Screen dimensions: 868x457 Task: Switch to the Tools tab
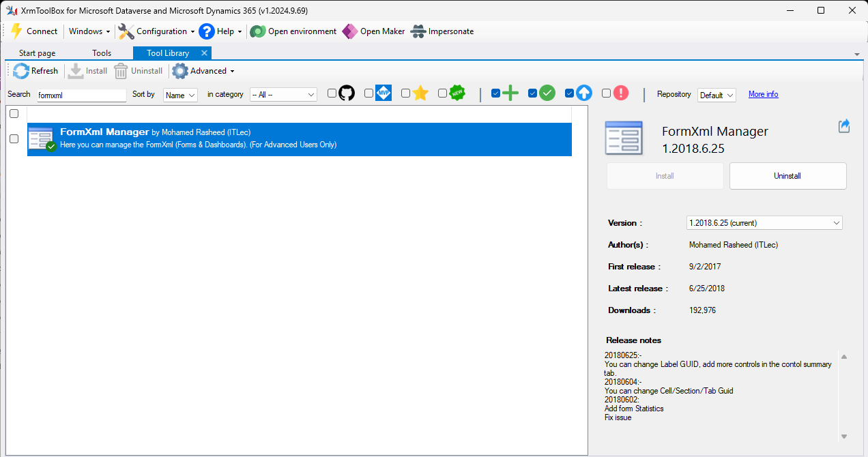(x=102, y=53)
